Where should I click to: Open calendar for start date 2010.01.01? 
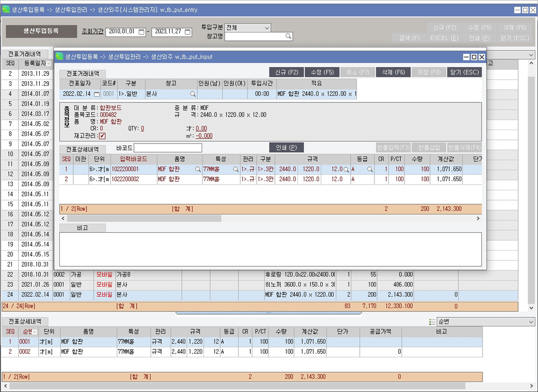pyautogui.click(x=141, y=32)
